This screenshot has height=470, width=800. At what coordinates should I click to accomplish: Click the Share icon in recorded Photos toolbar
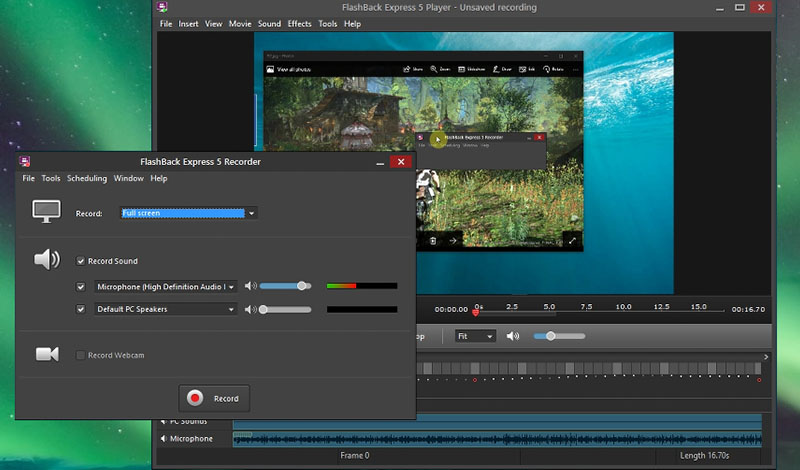pos(407,69)
